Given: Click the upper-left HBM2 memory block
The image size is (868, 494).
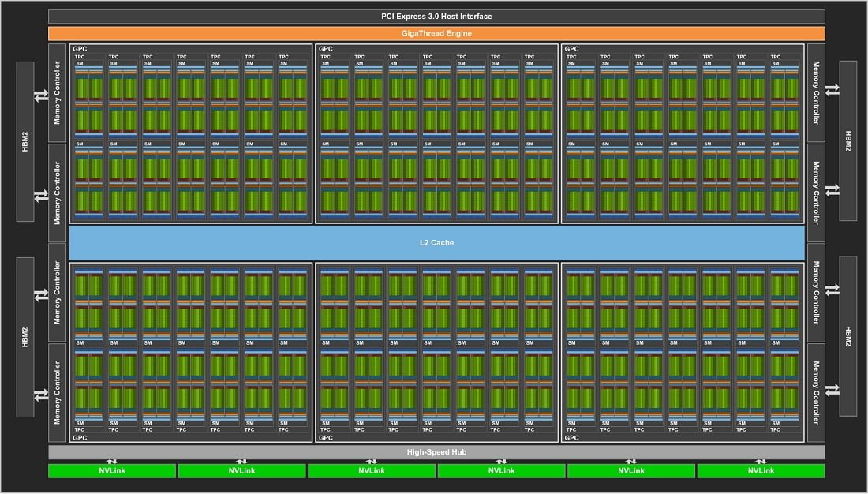Looking at the screenshot, I should pyautogui.click(x=25, y=141).
